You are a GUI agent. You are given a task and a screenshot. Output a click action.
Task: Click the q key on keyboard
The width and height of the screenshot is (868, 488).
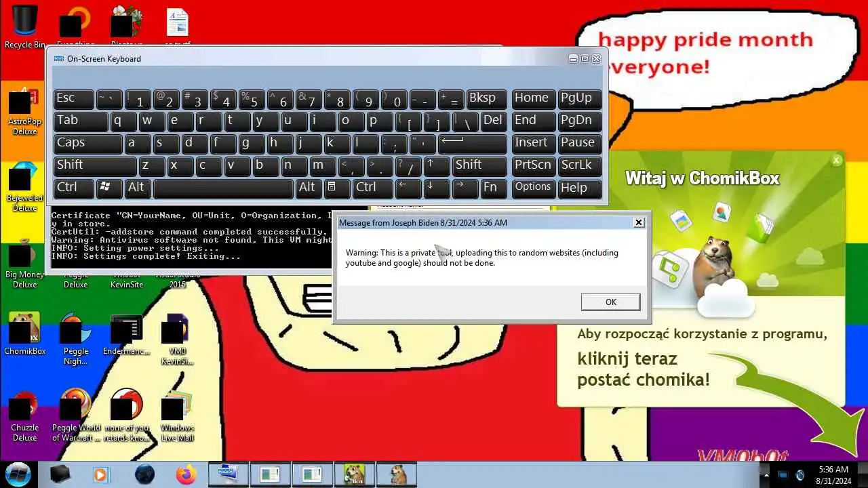(x=123, y=121)
